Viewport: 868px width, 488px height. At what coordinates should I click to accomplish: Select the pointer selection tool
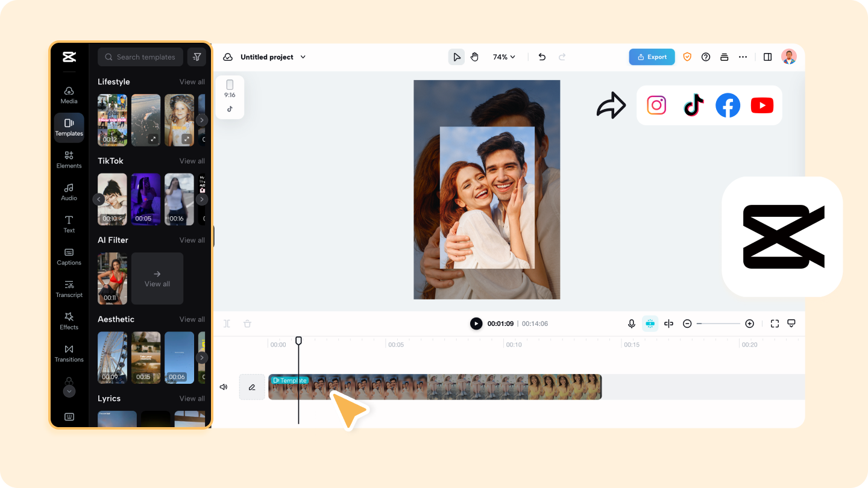(x=456, y=57)
